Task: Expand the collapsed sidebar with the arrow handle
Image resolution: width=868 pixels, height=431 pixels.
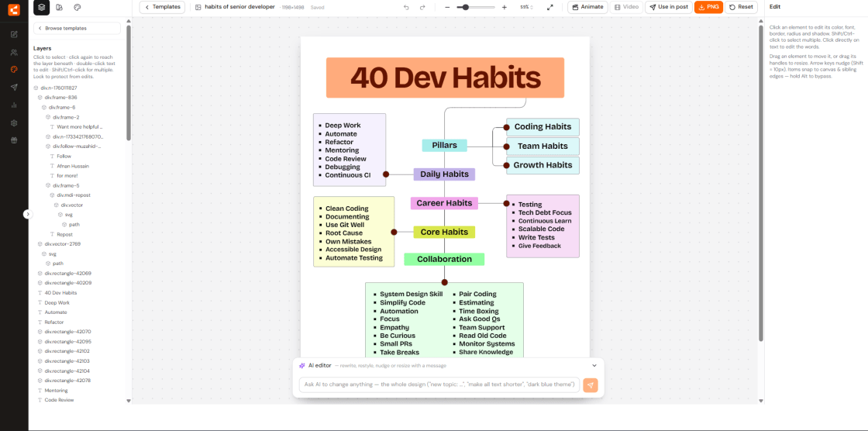Action: click(28, 214)
